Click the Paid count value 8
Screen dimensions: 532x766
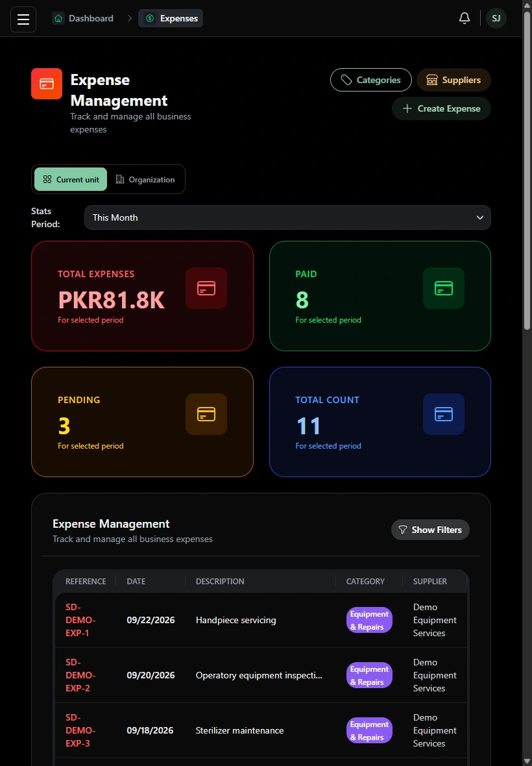tap(302, 300)
